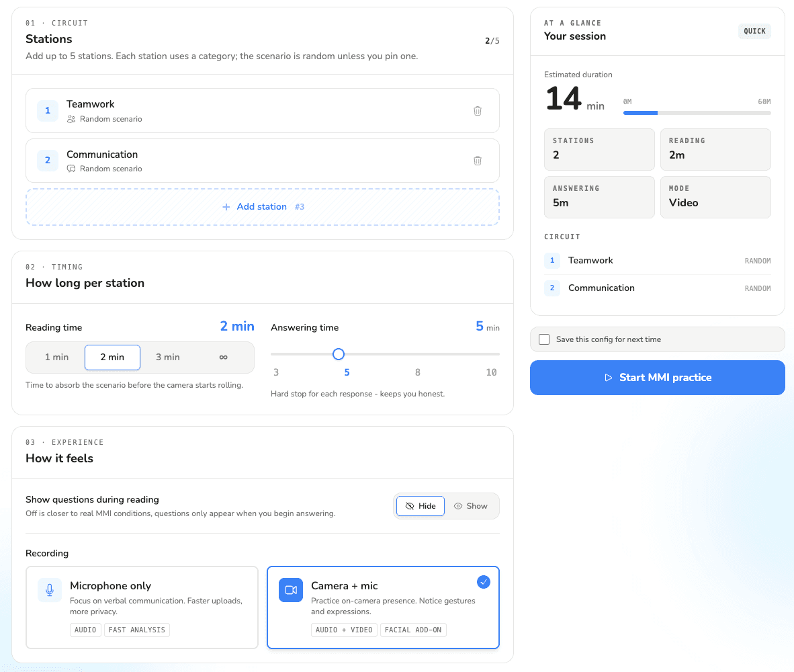The width and height of the screenshot is (794, 672).
Task: Click the microphone icon in the Microphone only card
Action: pos(50,590)
